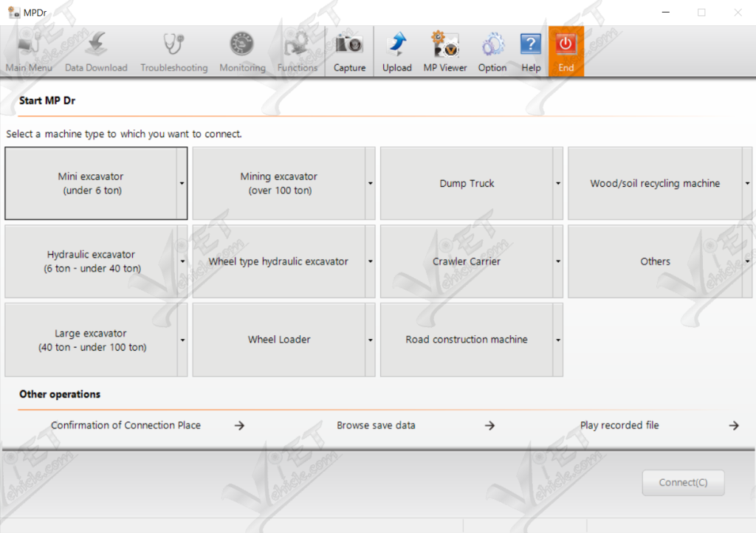Open the Upload tool in toolbar
The image size is (756, 533).
pos(396,46)
